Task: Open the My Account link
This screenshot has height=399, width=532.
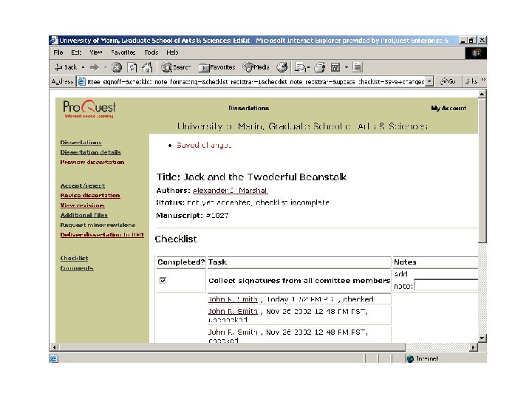Action: click(x=449, y=108)
